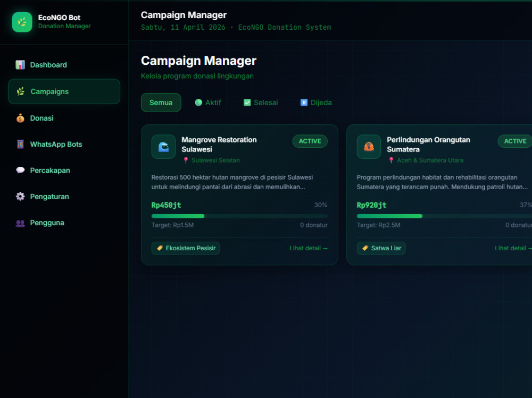Click the green circle icon on the Aktif filter
This screenshot has width=532, height=398.
pyautogui.click(x=198, y=103)
